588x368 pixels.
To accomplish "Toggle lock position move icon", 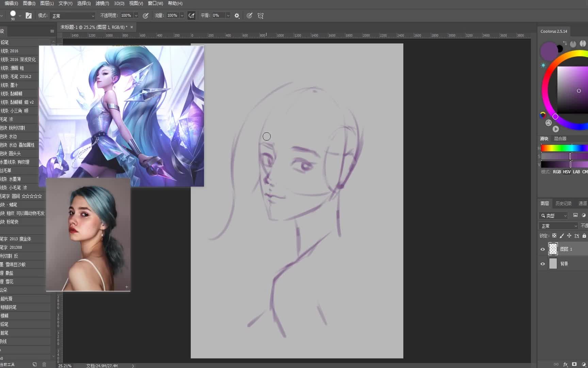I will pyautogui.click(x=569, y=236).
